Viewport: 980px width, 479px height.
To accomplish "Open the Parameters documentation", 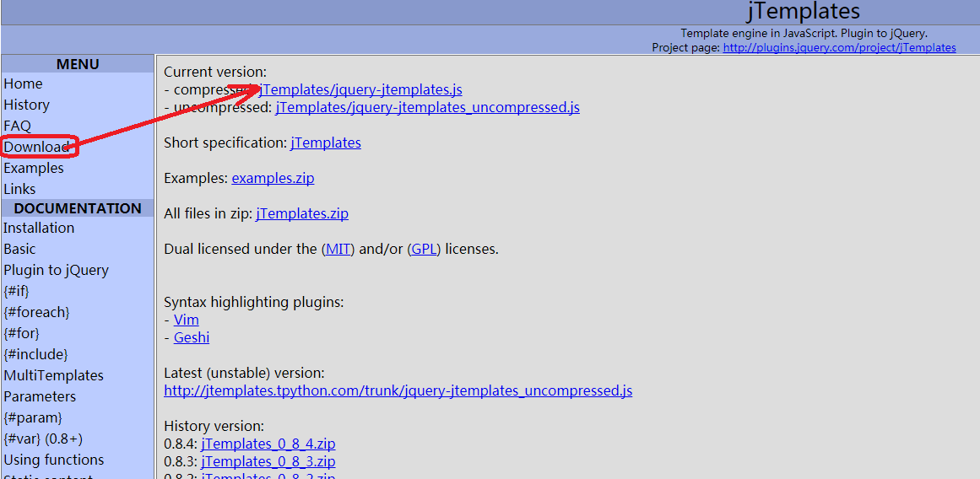I will [x=40, y=396].
